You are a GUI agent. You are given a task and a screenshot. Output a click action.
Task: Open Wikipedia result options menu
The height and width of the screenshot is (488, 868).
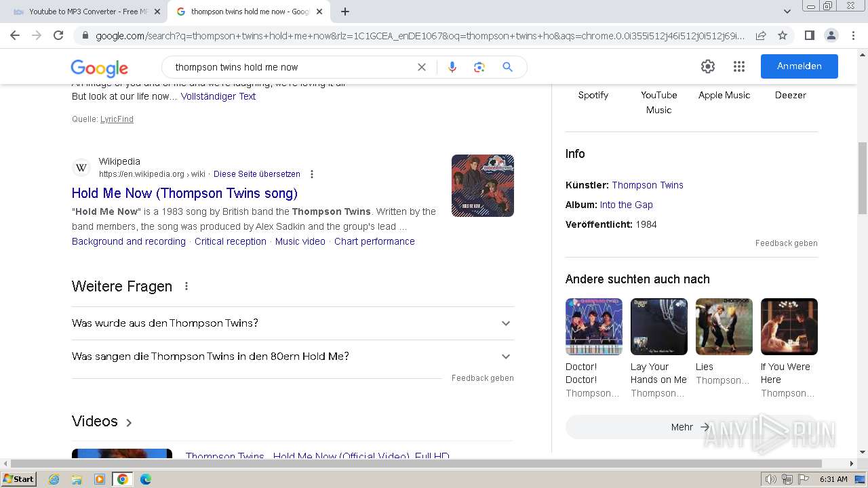tap(312, 174)
